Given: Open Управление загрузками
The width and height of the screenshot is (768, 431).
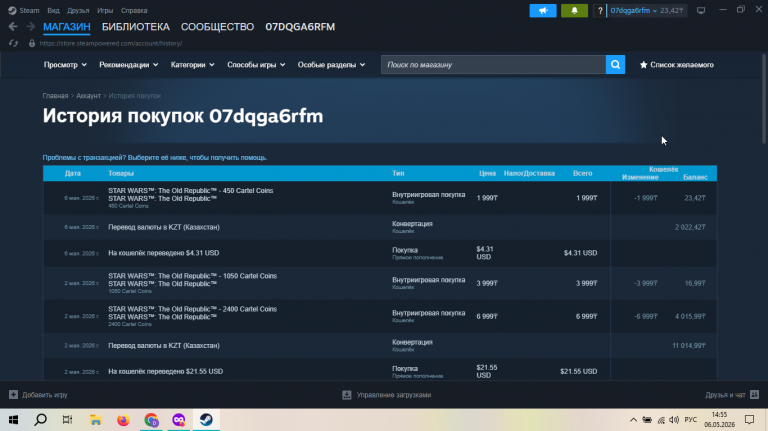Looking at the screenshot, I should 394,395.
